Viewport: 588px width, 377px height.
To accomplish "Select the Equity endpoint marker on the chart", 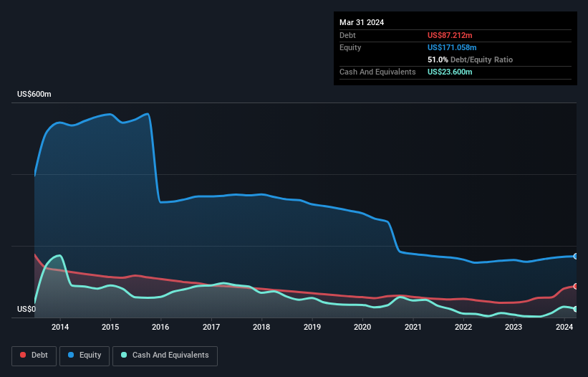I will click(576, 256).
